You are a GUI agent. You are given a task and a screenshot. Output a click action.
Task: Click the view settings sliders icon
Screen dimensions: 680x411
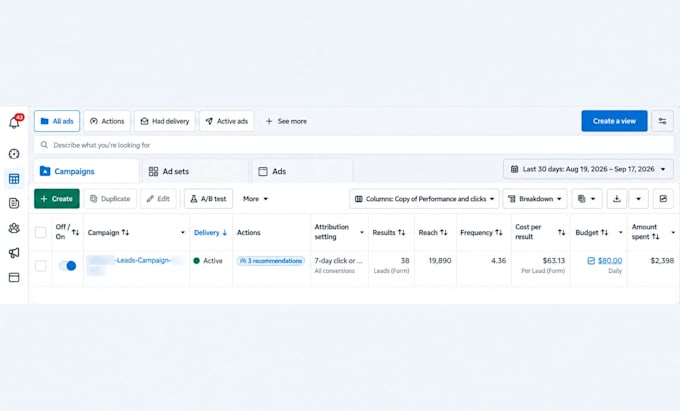[662, 121]
